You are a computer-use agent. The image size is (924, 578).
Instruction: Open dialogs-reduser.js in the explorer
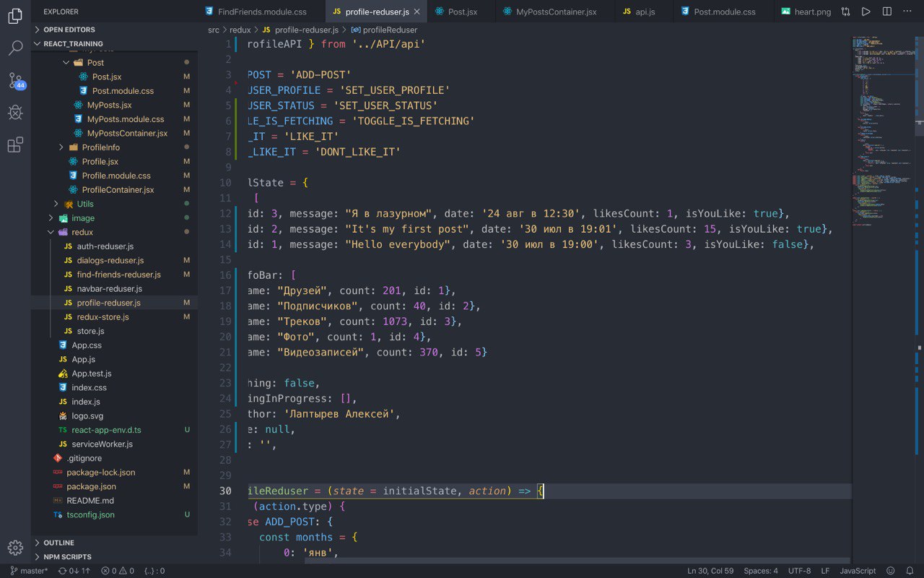pyautogui.click(x=110, y=260)
